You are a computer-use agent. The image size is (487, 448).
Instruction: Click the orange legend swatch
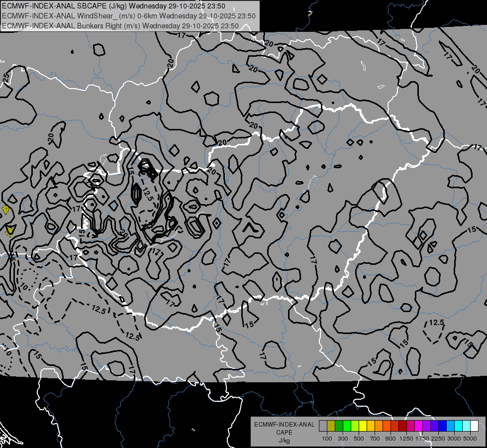(x=379, y=426)
